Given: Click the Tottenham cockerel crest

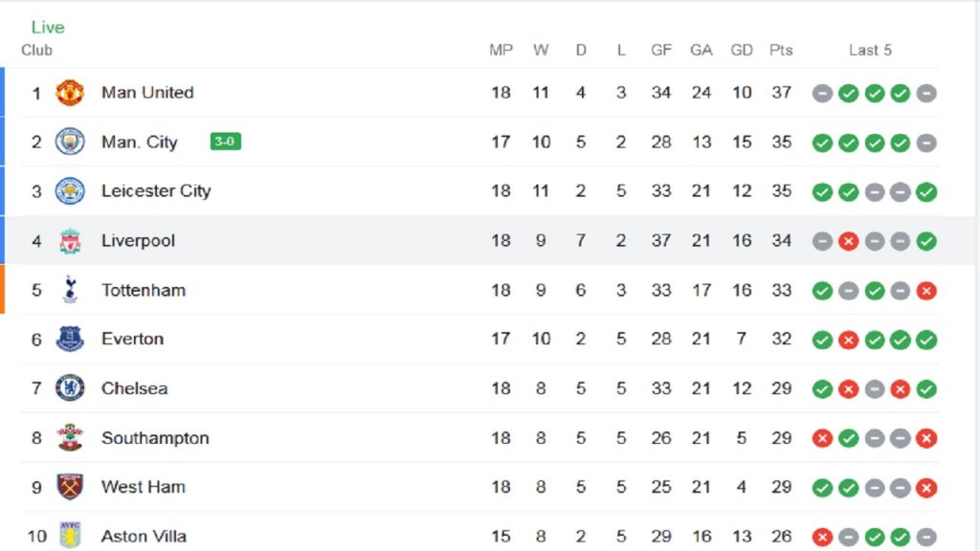Looking at the screenshot, I should click(x=69, y=290).
